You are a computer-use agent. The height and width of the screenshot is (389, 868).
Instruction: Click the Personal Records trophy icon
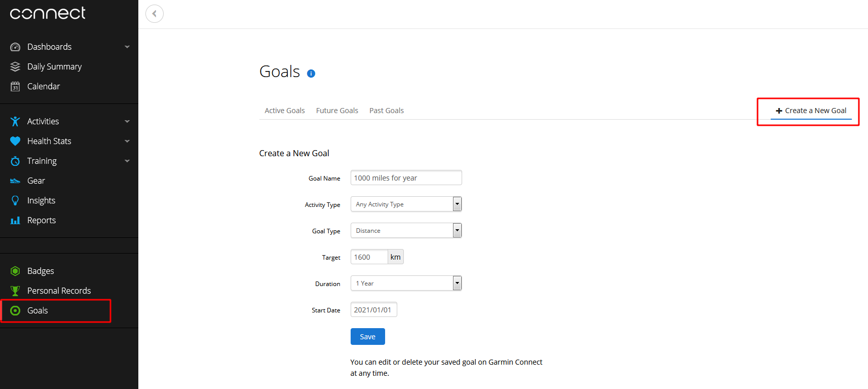tap(15, 291)
